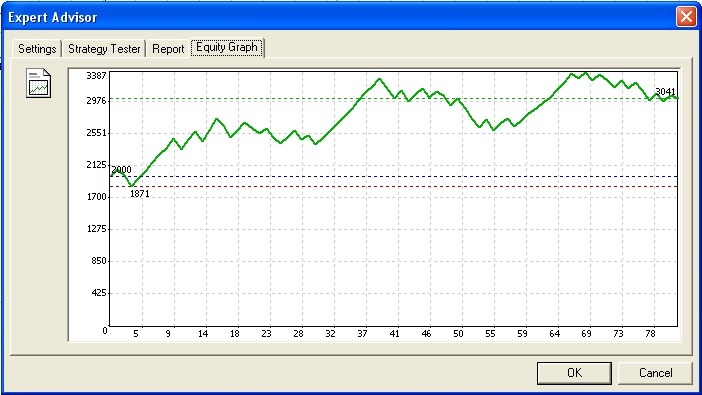Close the Expert Advisor dialog

[686, 17]
